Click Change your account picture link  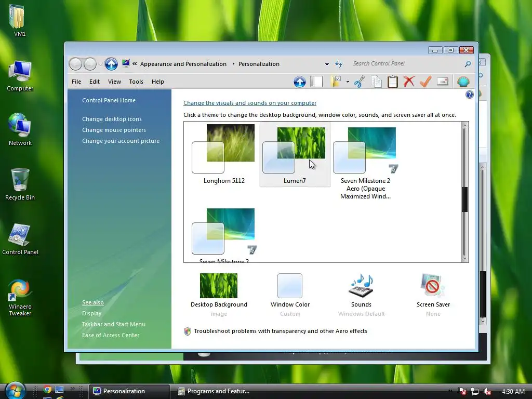(121, 141)
